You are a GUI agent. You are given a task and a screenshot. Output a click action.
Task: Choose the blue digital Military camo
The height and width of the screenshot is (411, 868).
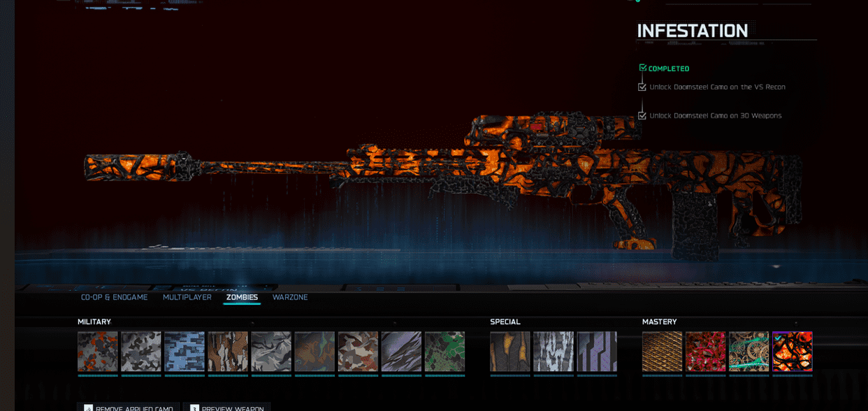coord(185,351)
